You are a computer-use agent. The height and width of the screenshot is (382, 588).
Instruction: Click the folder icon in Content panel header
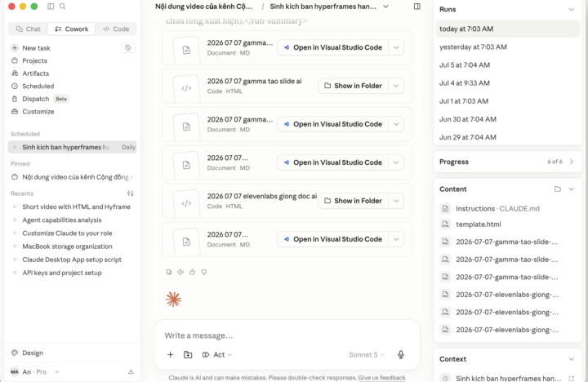pos(558,189)
